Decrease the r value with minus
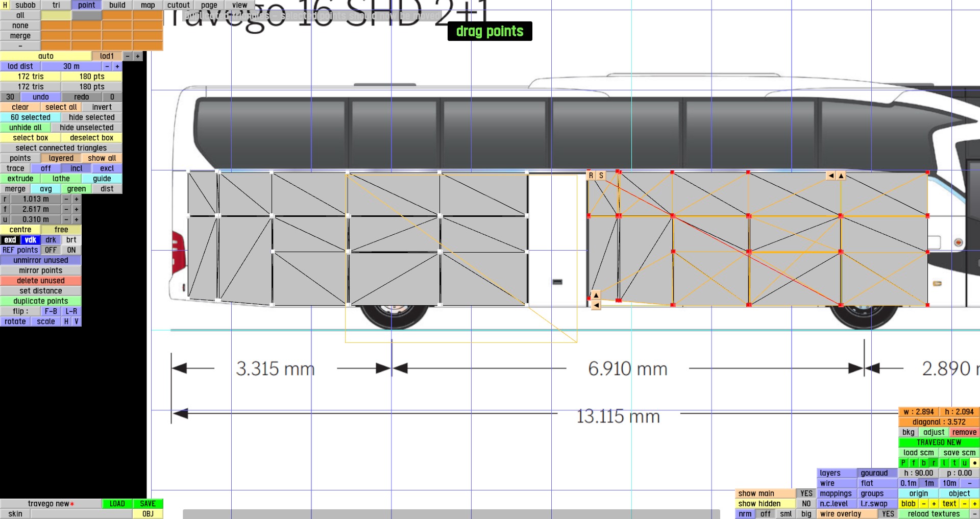Screen dimensions: 980x519 point(66,199)
